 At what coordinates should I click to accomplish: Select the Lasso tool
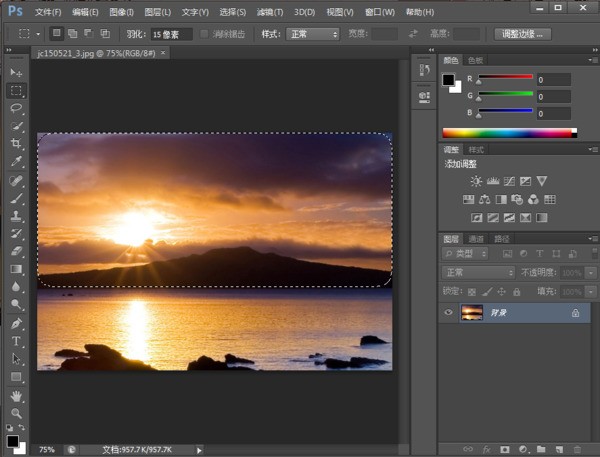16,108
